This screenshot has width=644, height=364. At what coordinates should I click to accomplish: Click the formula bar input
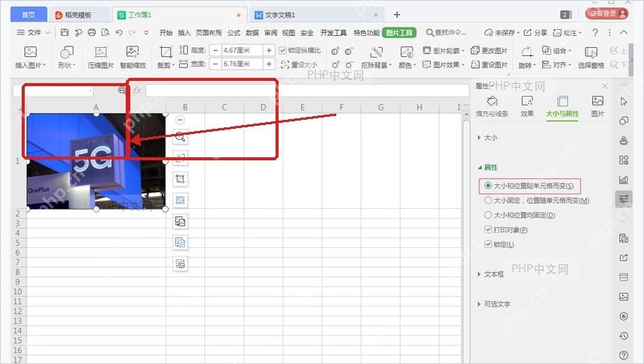(307, 91)
